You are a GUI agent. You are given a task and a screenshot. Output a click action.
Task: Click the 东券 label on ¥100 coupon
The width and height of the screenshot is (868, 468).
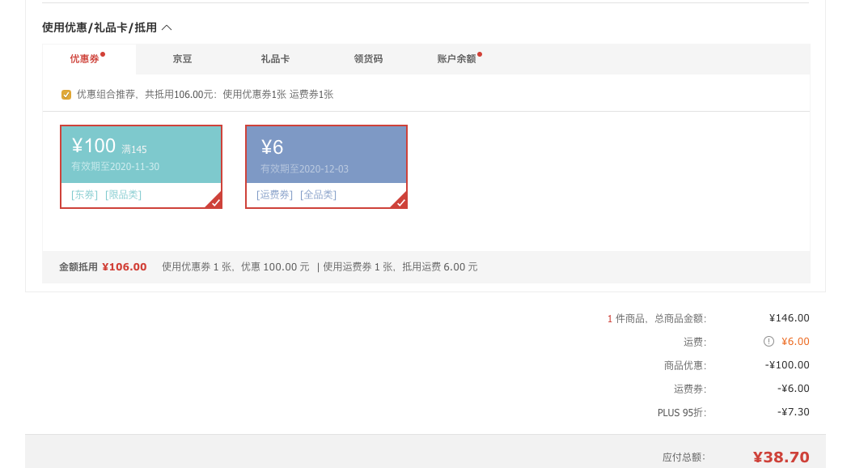pyautogui.click(x=85, y=195)
